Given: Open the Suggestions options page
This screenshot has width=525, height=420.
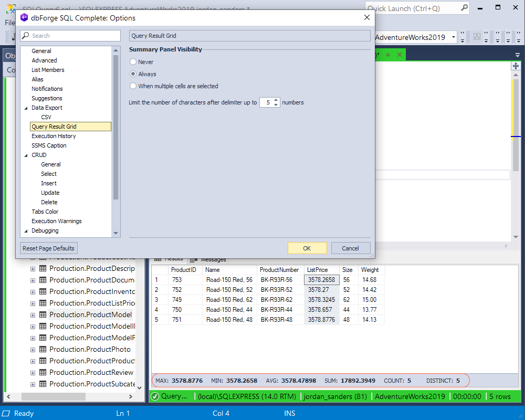Looking at the screenshot, I should [x=47, y=98].
